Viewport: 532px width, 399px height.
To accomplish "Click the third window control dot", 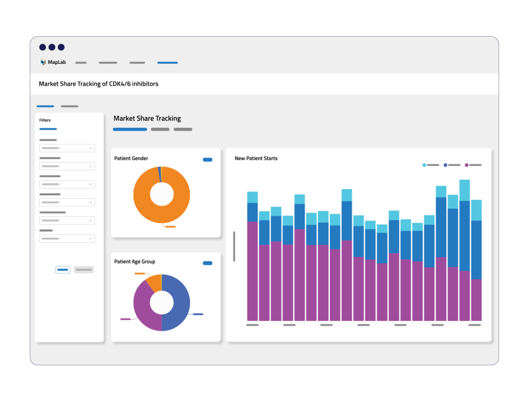I will coord(61,47).
